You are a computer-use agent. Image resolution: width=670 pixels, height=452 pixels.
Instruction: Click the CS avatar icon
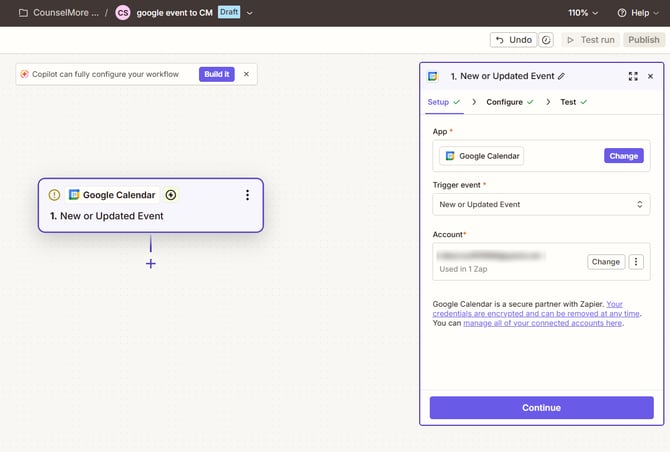click(x=123, y=13)
